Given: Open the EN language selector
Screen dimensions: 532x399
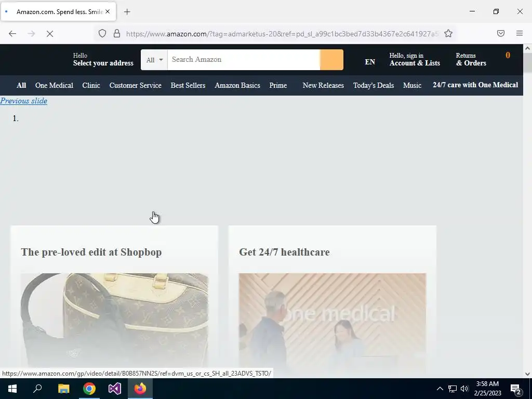Looking at the screenshot, I should click(370, 62).
